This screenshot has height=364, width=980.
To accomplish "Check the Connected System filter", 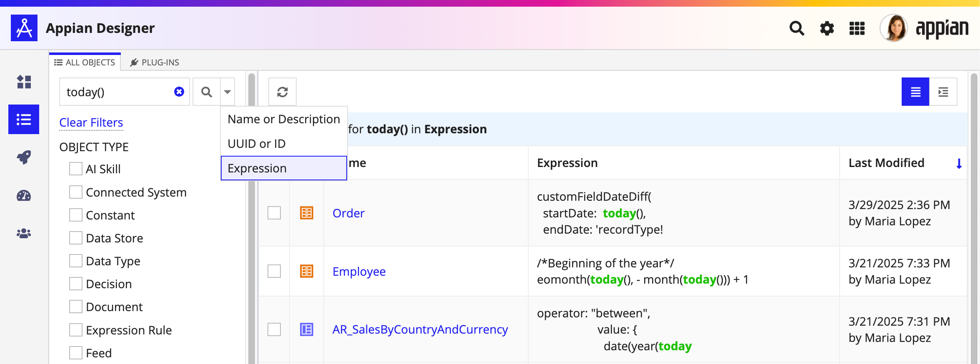I will (76, 192).
